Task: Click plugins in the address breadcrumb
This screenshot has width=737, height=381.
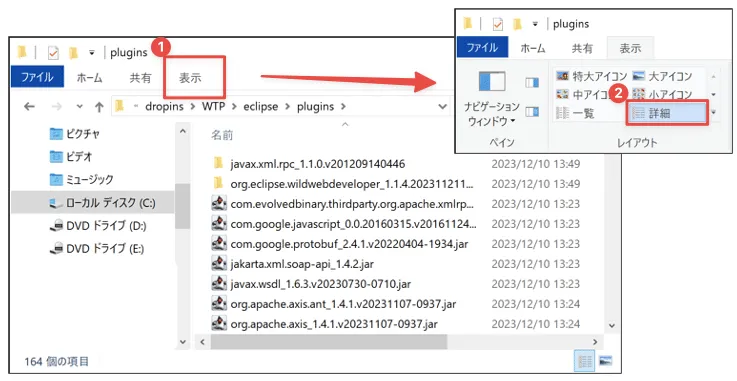Action: tap(315, 107)
